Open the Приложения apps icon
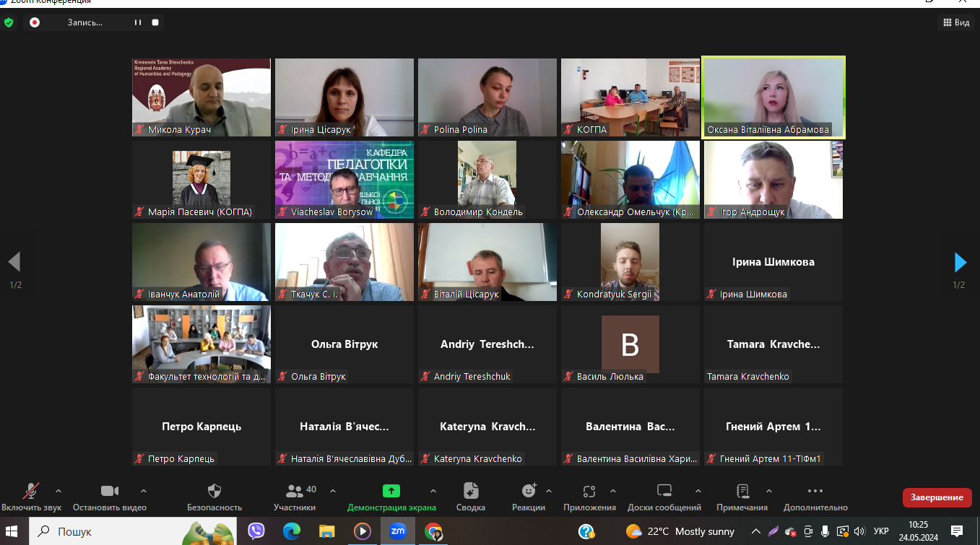980x545 pixels. click(x=589, y=492)
